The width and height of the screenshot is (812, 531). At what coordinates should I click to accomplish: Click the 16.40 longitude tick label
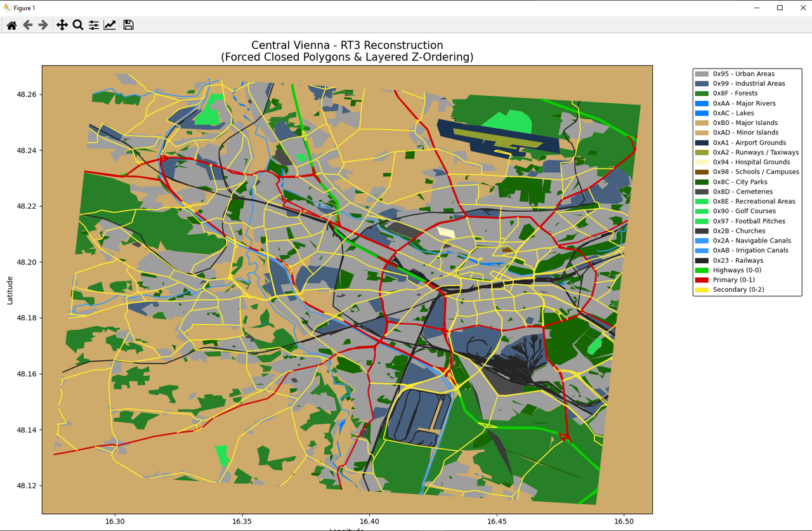pyautogui.click(x=369, y=522)
